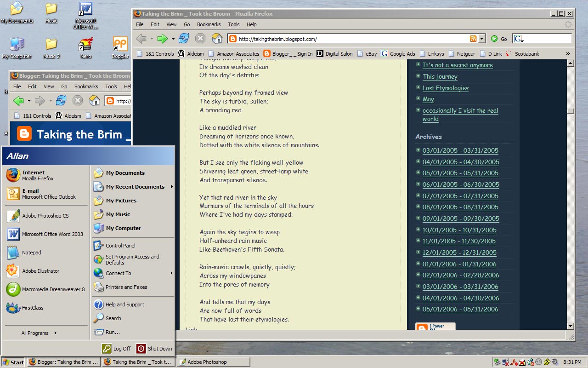Viewport: 588px width, 368px height.
Task: Open archive 12/01/2005 - 12/31/2005
Action: click(459, 253)
